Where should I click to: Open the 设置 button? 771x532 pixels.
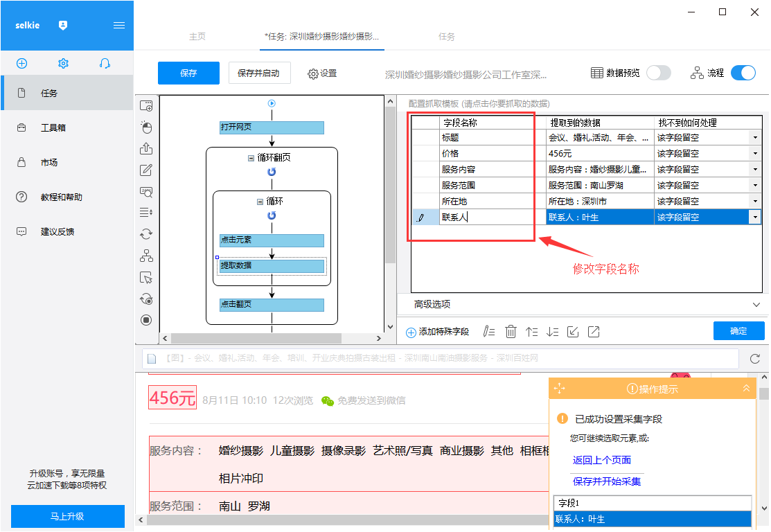tap(323, 73)
